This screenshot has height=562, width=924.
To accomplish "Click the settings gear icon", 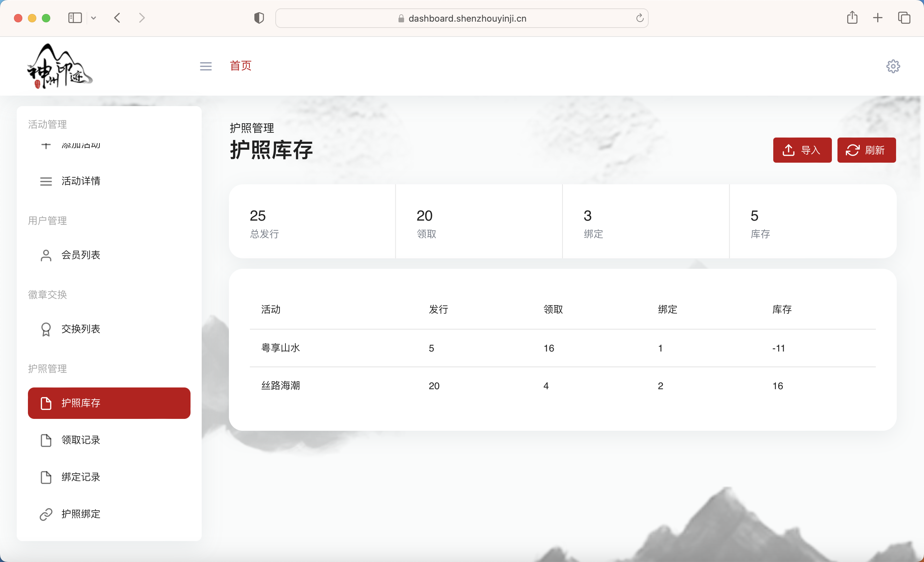I will click(893, 66).
